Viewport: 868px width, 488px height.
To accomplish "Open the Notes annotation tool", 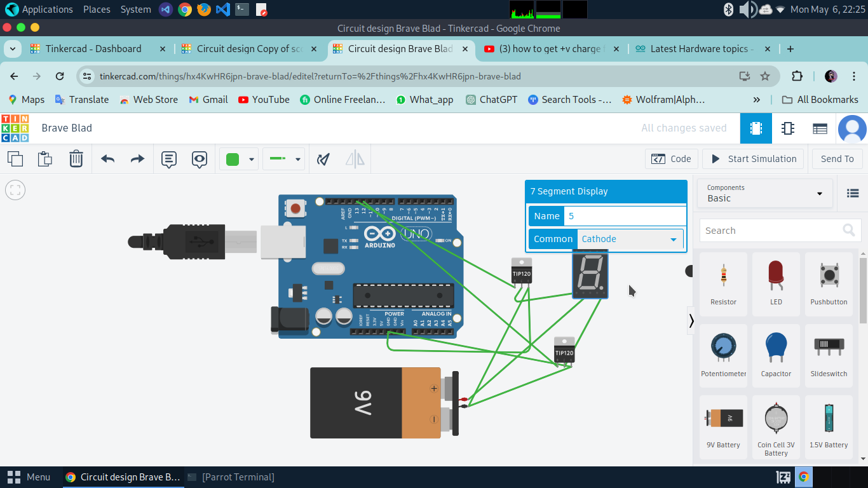I will (168, 159).
